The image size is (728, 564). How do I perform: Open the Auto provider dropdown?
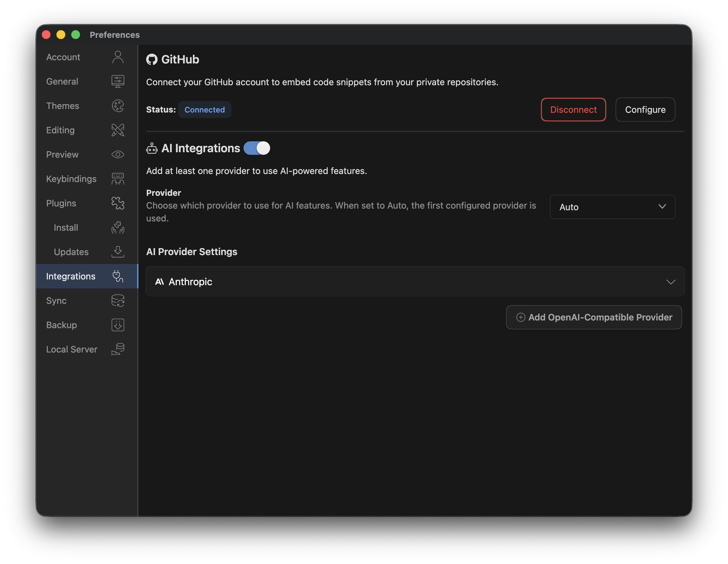pos(612,207)
